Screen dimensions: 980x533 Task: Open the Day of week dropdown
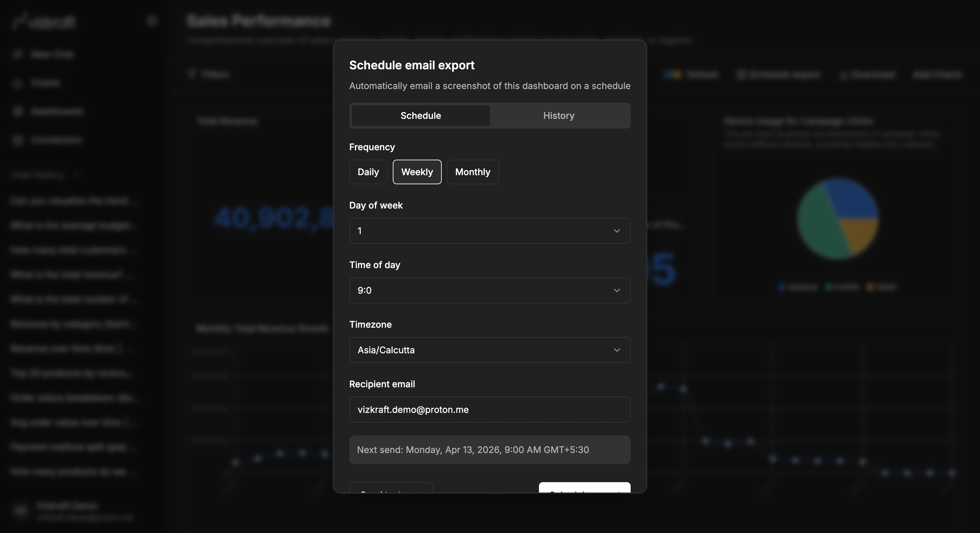click(490, 230)
